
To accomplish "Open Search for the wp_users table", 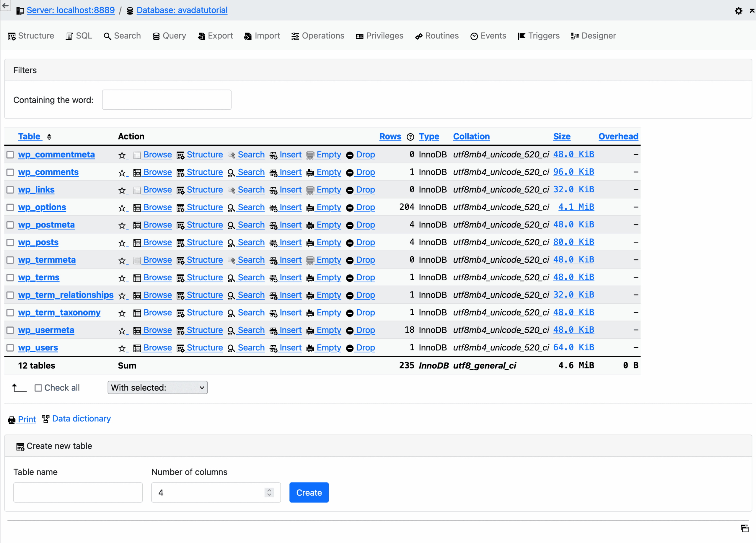I will [251, 347].
